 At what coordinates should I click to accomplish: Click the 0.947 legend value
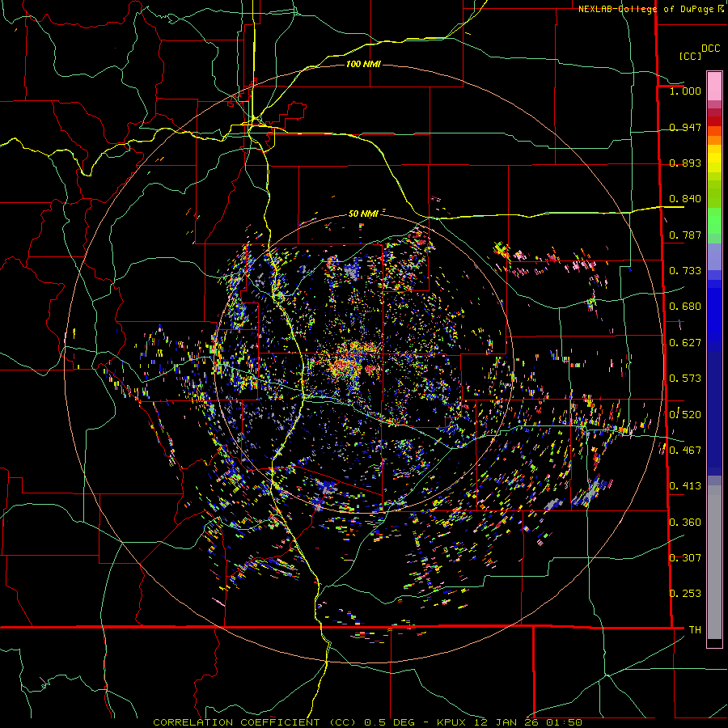685,127
